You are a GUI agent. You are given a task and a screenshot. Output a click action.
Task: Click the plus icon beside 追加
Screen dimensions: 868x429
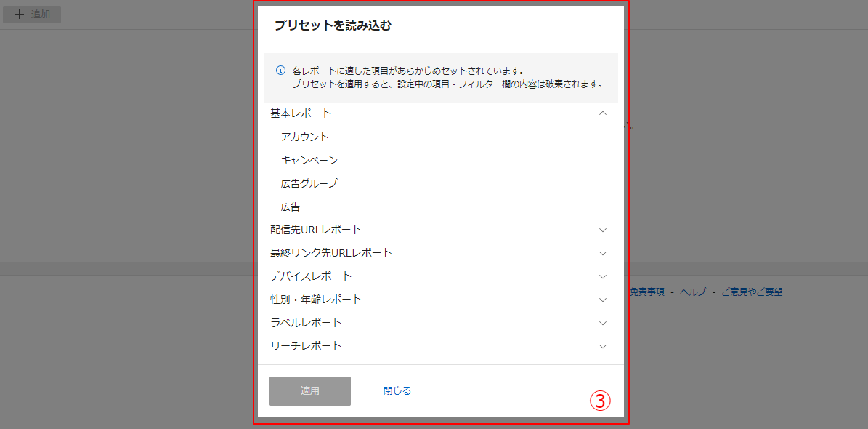[19, 15]
